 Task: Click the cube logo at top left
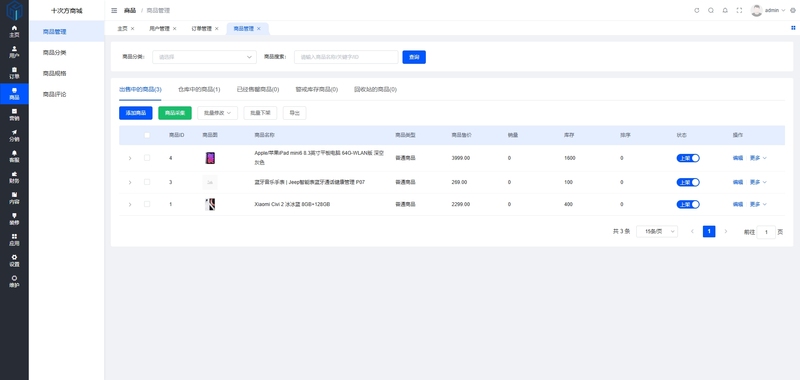click(x=14, y=10)
